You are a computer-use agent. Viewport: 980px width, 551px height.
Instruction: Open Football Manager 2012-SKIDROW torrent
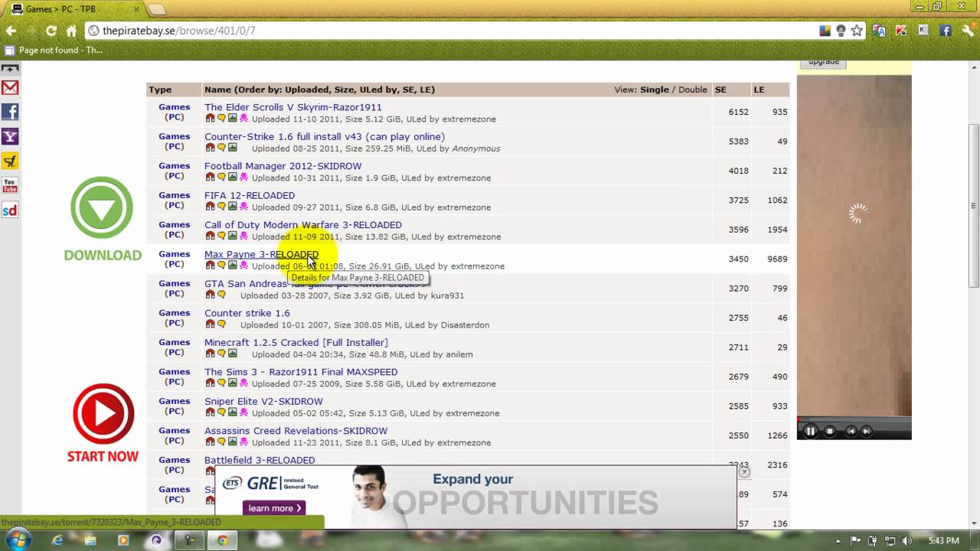pos(283,166)
